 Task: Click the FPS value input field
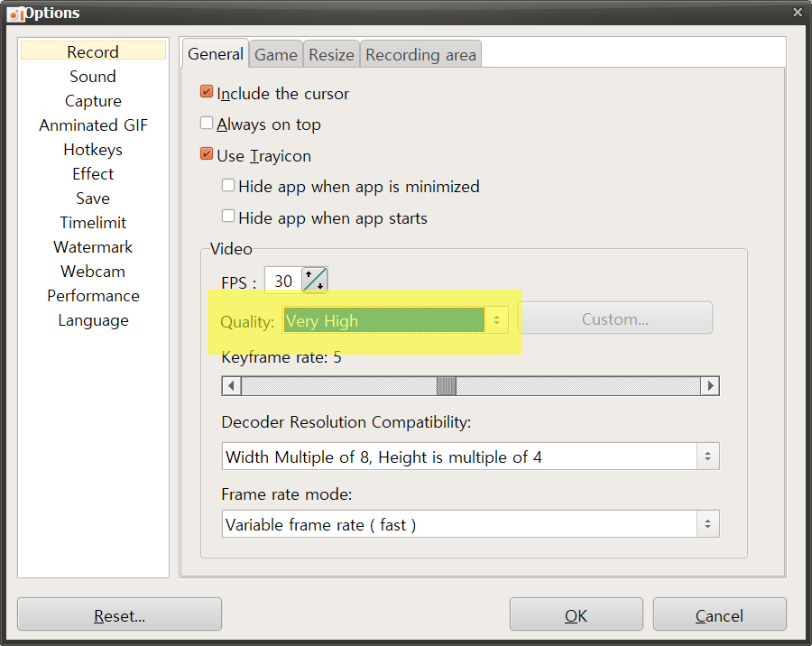pyautogui.click(x=282, y=281)
